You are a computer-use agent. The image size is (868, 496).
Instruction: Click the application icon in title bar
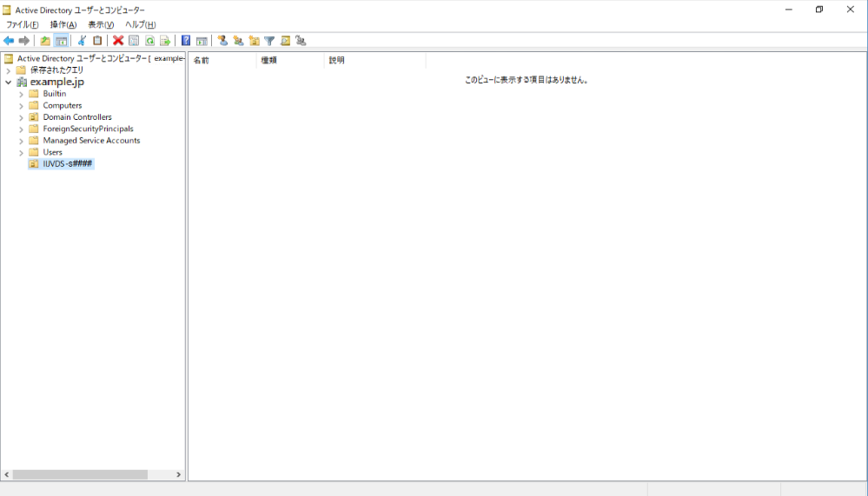pos(7,10)
